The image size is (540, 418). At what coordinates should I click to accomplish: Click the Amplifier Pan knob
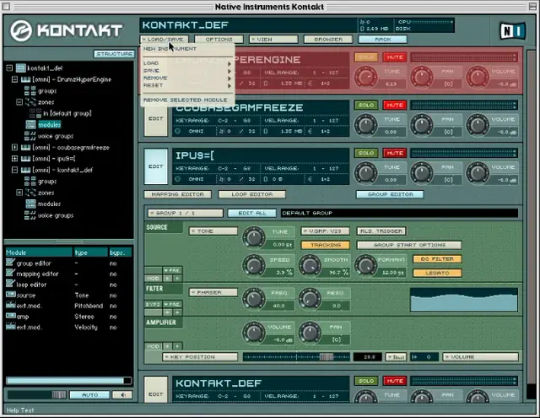pyautogui.click(x=310, y=332)
